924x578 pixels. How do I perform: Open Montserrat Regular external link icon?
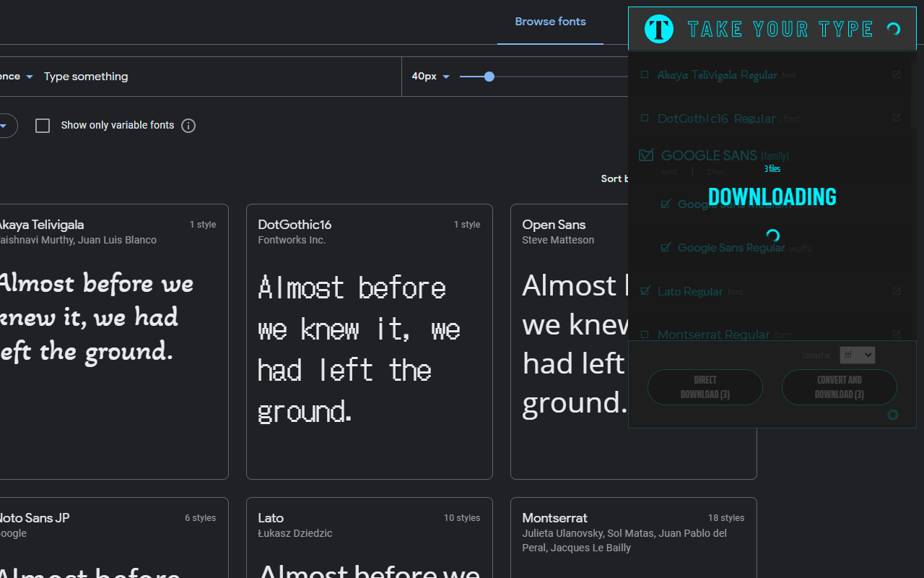tap(897, 335)
